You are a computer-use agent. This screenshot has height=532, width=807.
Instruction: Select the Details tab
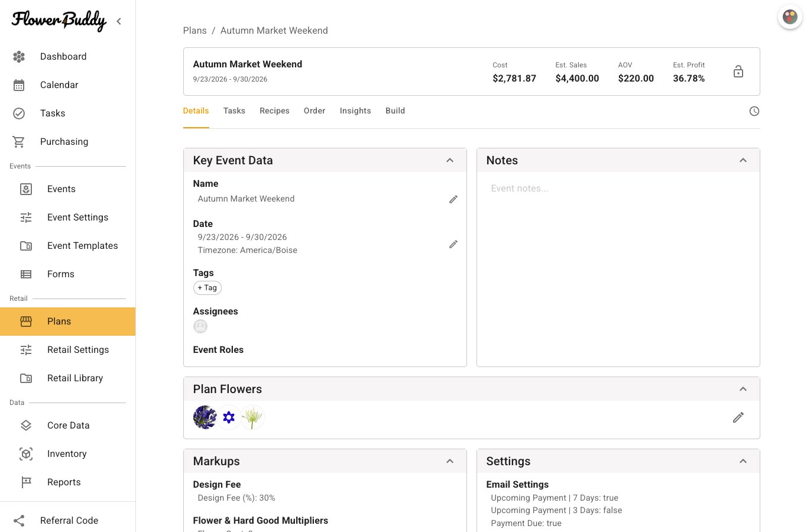pos(196,111)
